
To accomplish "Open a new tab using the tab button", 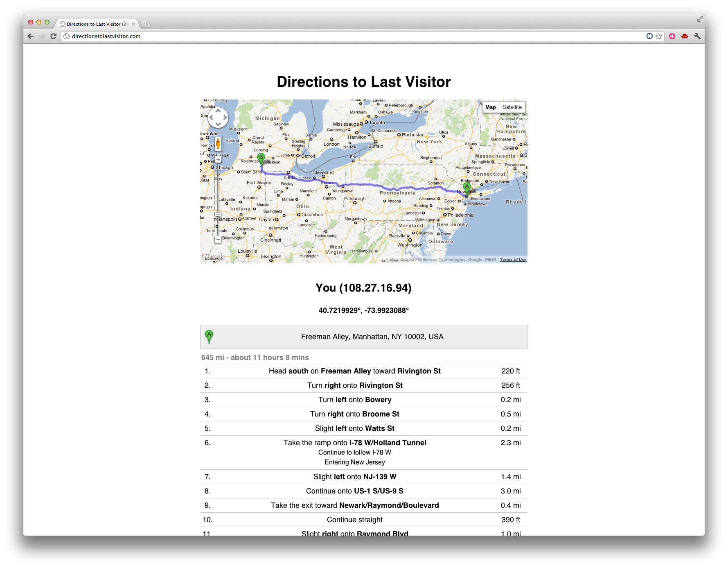I will pyautogui.click(x=145, y=24).
